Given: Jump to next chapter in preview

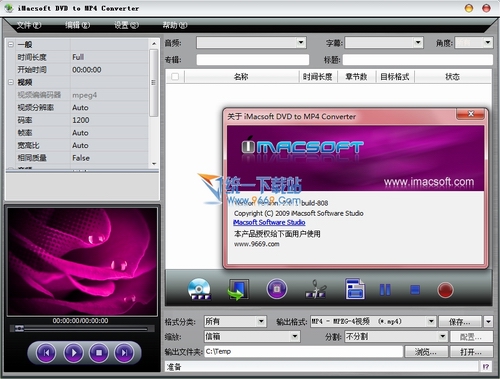Looking at the screenshot, I should (124, 352).
